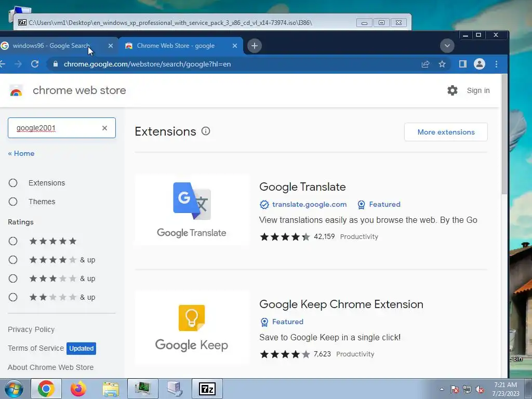Click the Updated badge by Terms of Service
Image resolution: width=532 pixels, height=399 pixels.
click(82, 349)
